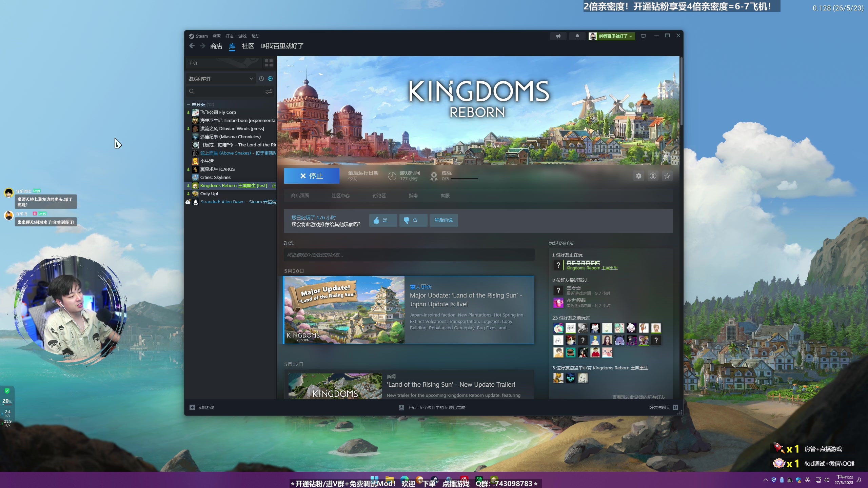Open the 商店页面 link

(300, 196)
